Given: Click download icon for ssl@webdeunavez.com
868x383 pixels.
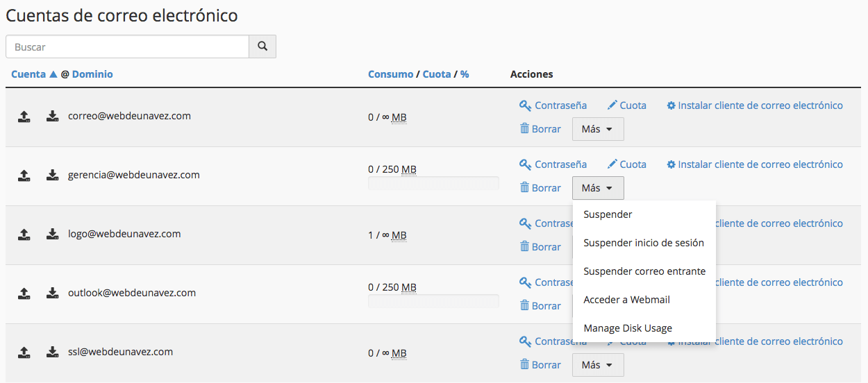Looking at the screenshot, I should click(53, 352).
